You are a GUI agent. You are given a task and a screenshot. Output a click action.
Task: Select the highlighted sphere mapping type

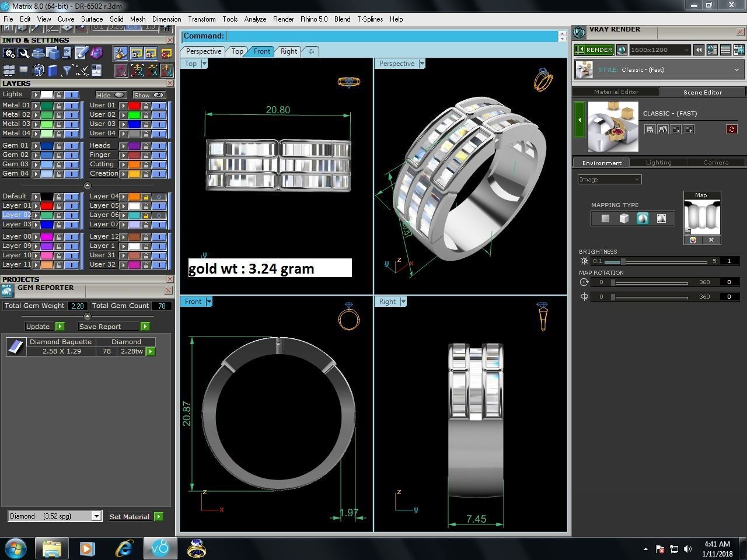(x=643, y=218)
